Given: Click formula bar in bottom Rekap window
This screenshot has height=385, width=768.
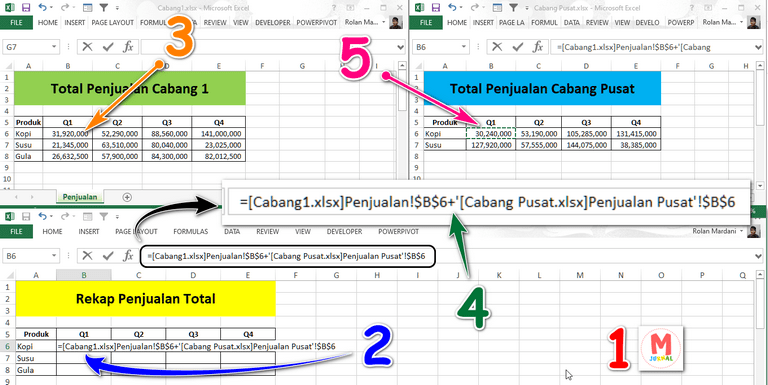Looking at the screenshot, I should coord(288,256).
